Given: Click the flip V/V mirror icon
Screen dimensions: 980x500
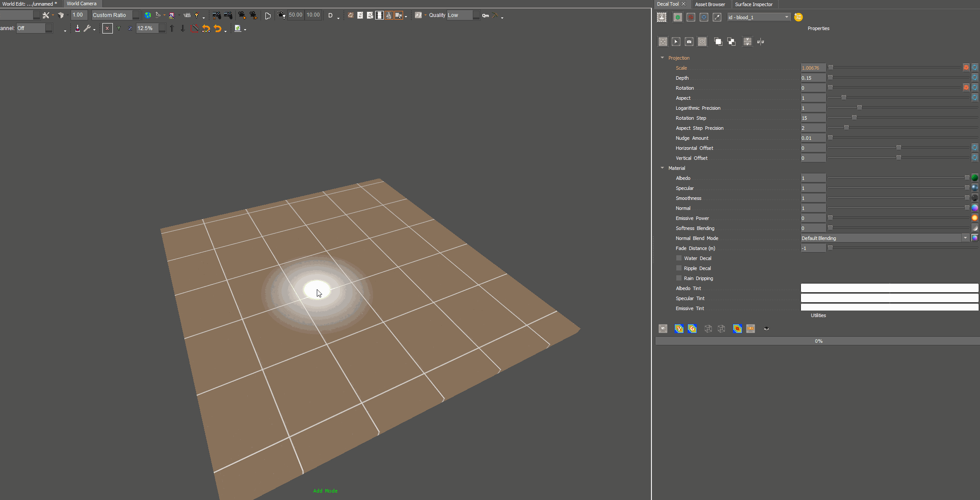Looking at the screenshot, I should click(747, 42).
